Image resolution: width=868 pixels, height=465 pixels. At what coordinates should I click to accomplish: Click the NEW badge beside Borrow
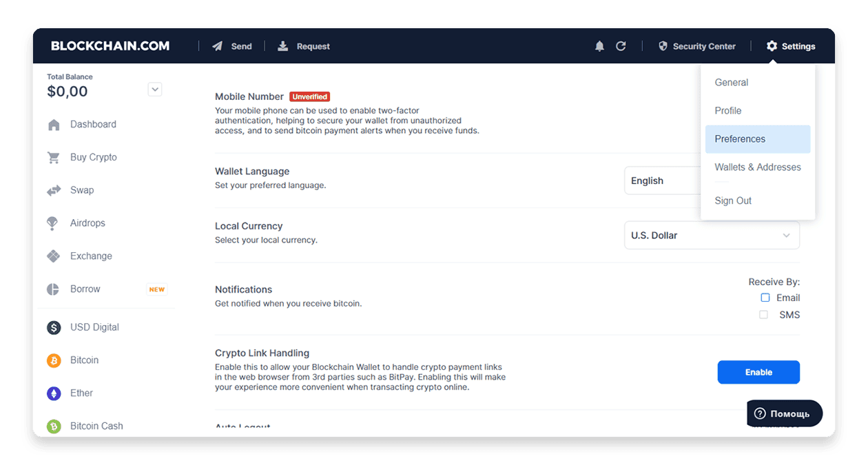(157, 289)
